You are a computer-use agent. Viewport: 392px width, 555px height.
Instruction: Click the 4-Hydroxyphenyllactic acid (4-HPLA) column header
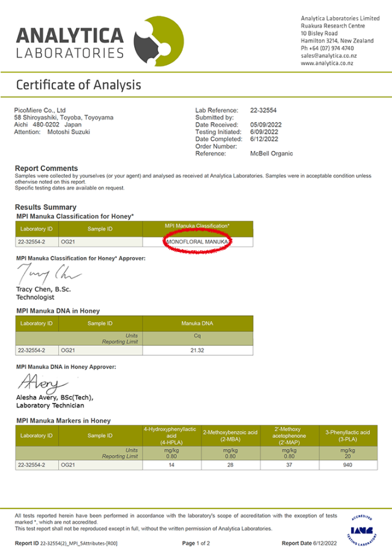pyautogui.click(x=171, y=435)
